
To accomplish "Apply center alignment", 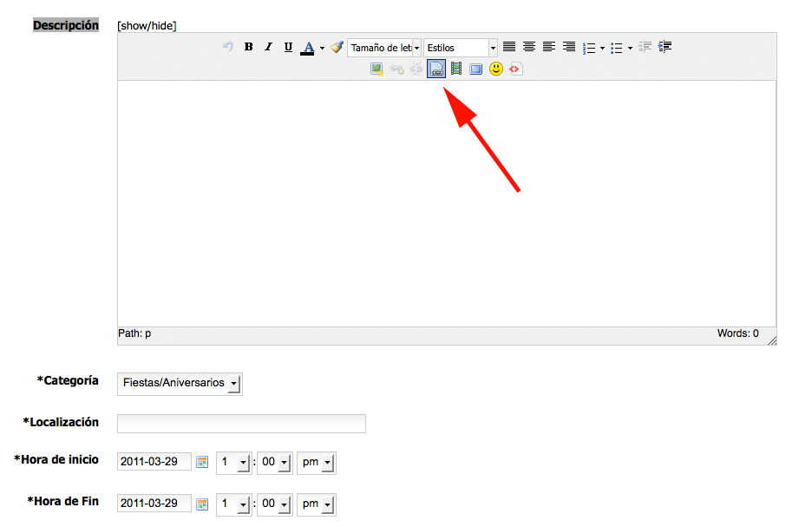I will [x=528, y=47].
